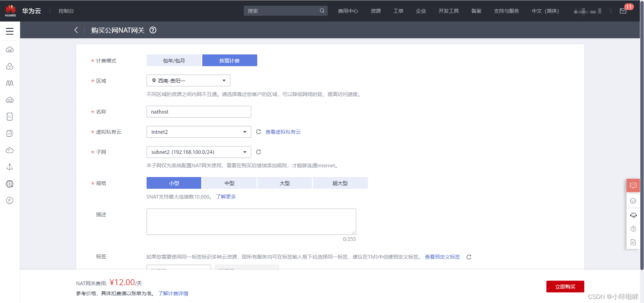Click inside the 描述 description textarea

pos(251,221)
